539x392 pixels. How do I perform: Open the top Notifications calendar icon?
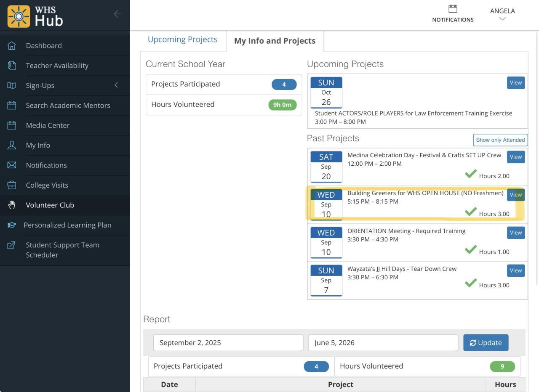tap(453, 9)
